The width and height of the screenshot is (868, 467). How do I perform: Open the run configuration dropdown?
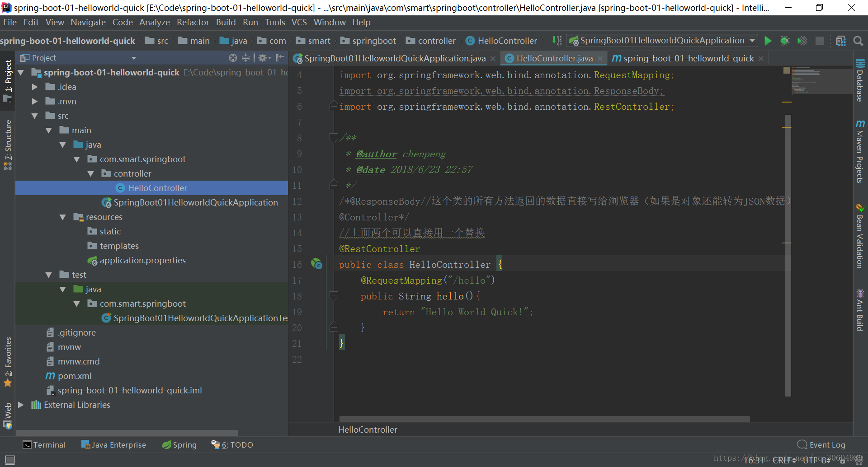(662, 41)
